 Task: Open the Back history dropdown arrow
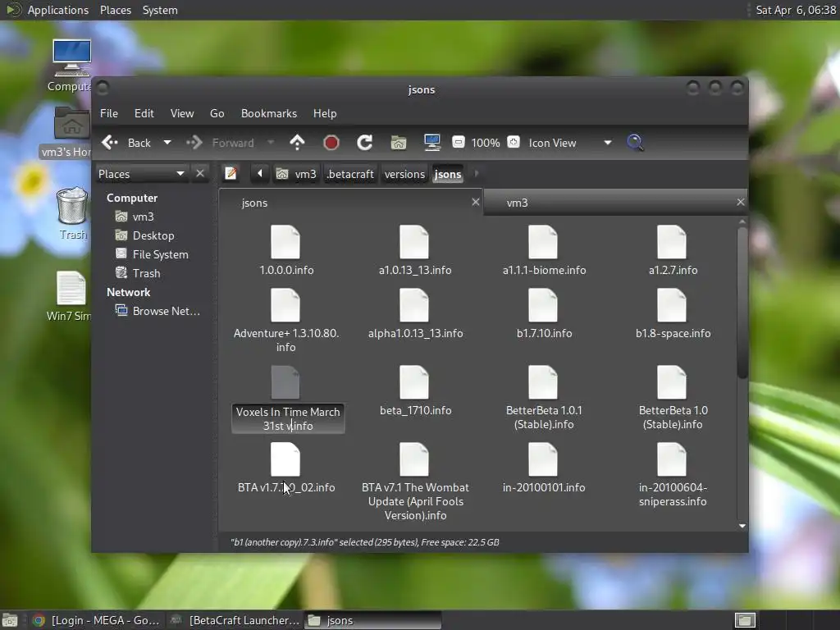[167, 143]
